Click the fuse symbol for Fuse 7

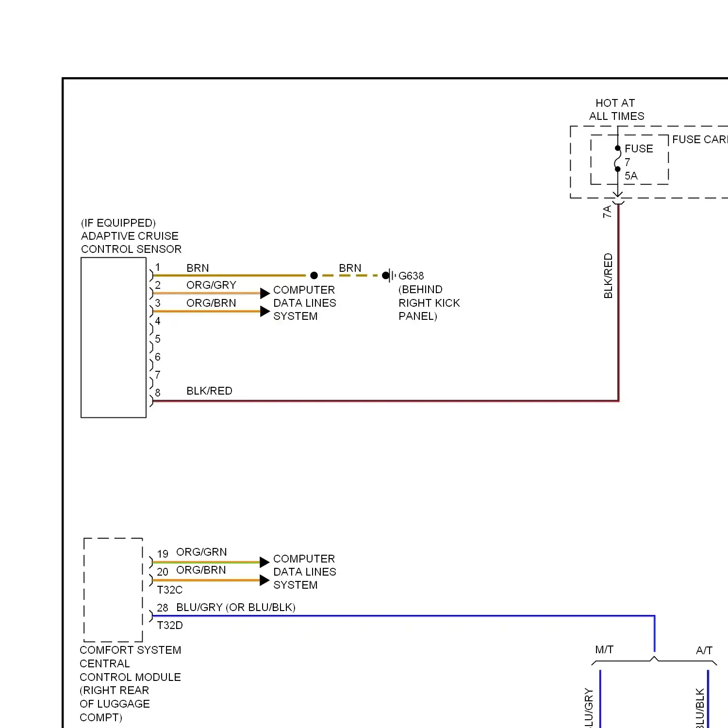coord(617,159)
